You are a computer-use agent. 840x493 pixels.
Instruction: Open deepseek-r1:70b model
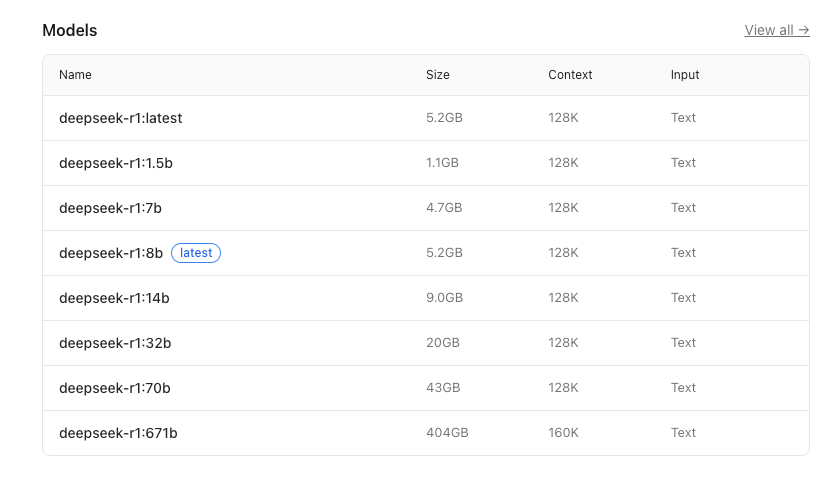[115, 388]
